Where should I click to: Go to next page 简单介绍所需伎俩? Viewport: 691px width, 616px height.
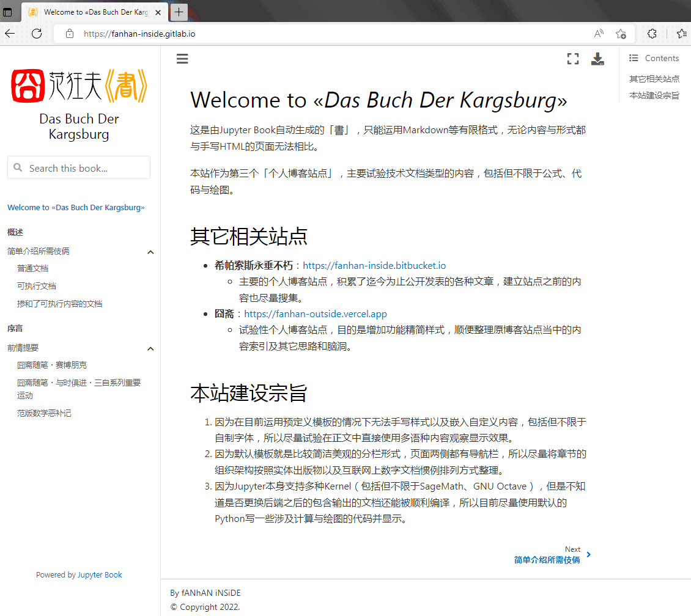547,560
